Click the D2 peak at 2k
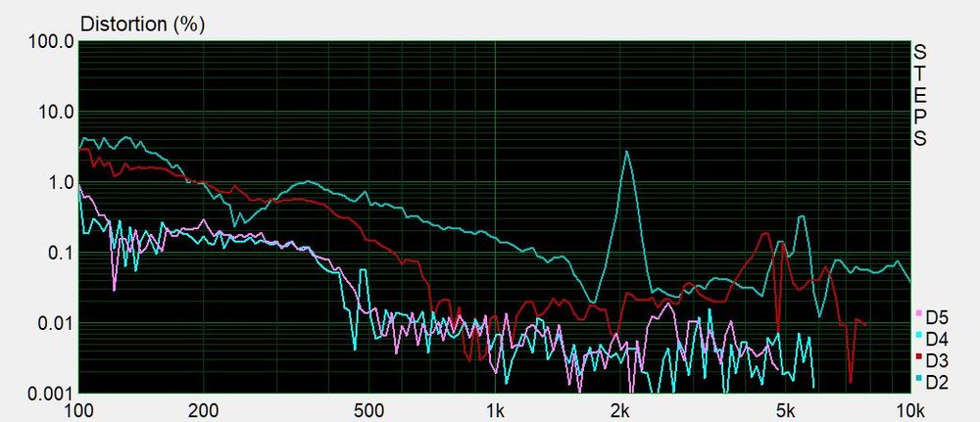The image size is (980, 422). tap(626, 152)
